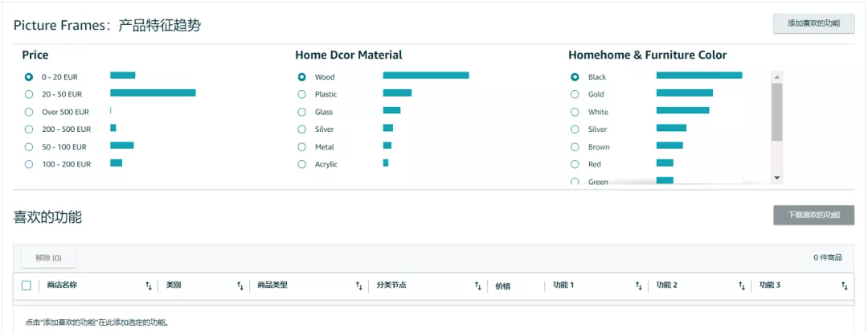
Task: Sort by 商品类型 using arrow icon
Action: [358, 286]
